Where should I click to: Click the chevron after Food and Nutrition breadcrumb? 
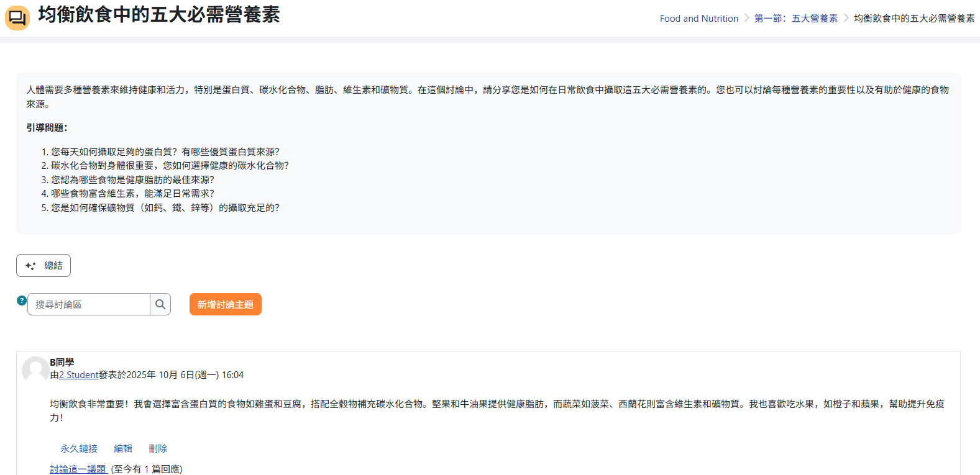746,18
